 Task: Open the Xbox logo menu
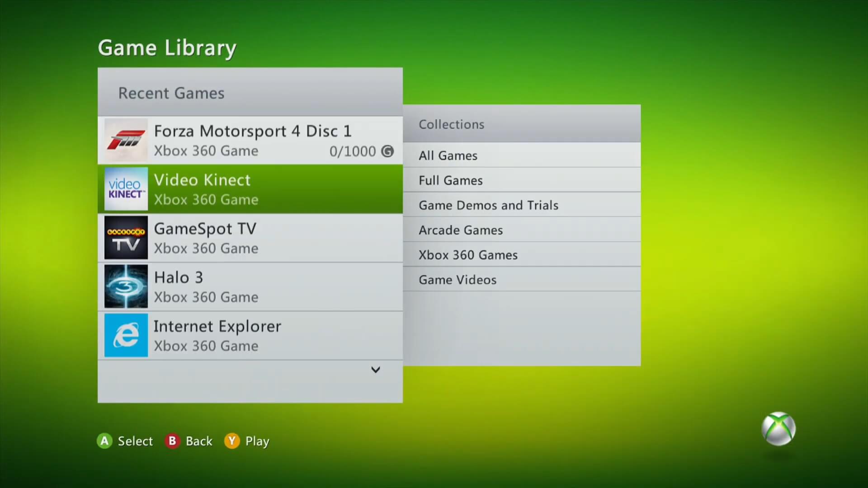click(781, 429)
